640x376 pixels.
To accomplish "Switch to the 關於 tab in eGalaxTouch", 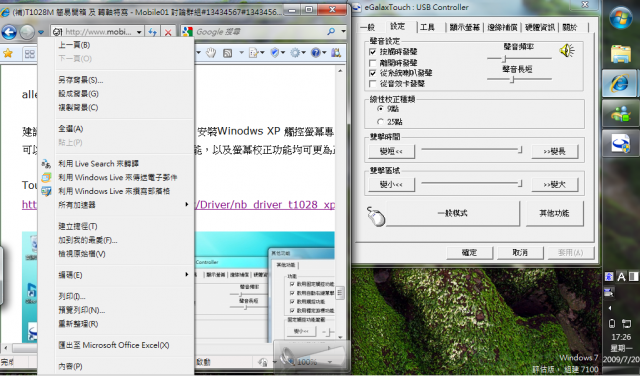I will [569, 27].
